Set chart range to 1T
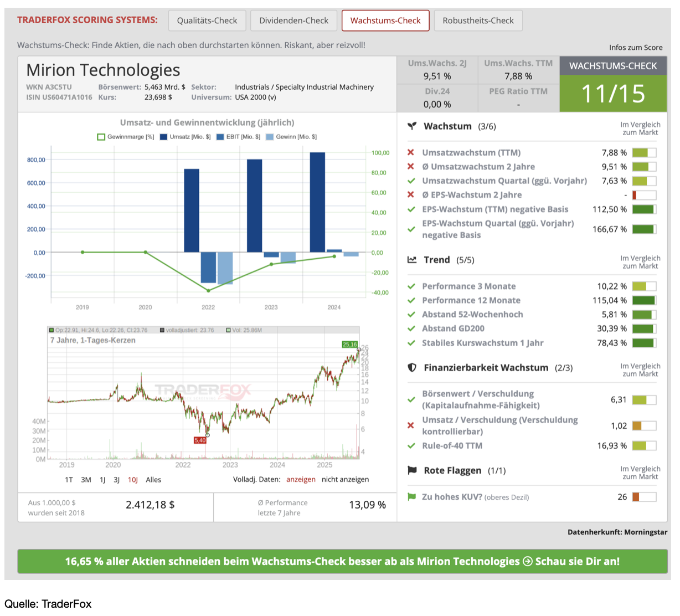 pyautogui.click(x=69, y=480)
